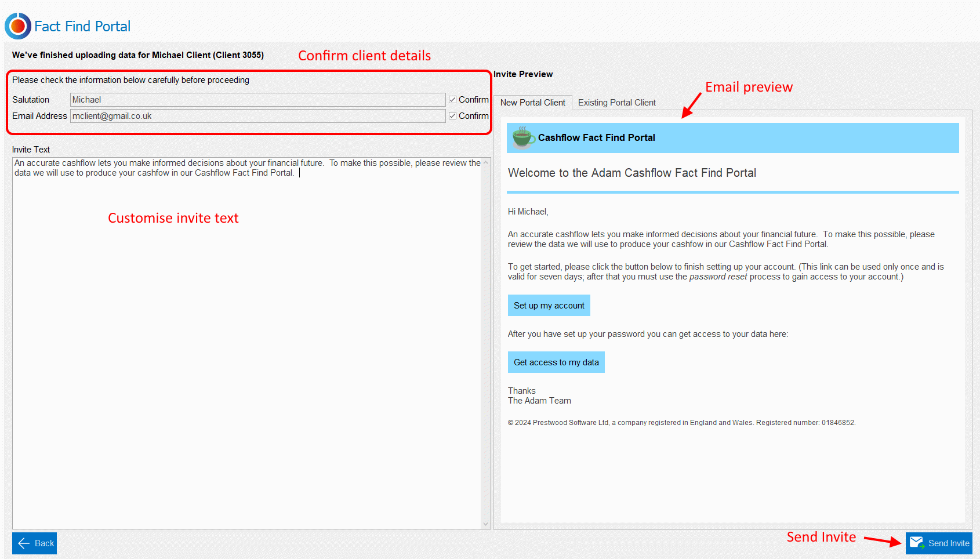Open the Existing Portal Client tab
The height and width of the screenshot is (559, 980).
[616, 103]
